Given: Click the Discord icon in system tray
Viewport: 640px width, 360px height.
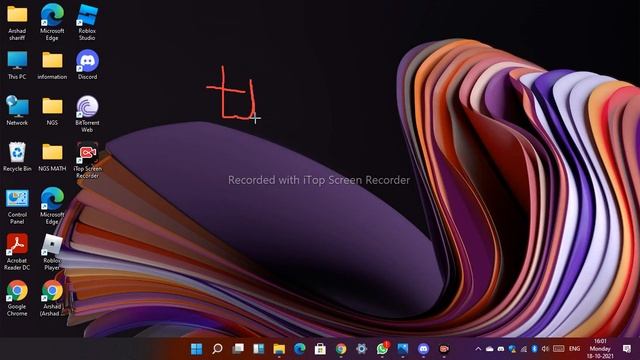Looking at the screenshot, I should coord(501,349).
